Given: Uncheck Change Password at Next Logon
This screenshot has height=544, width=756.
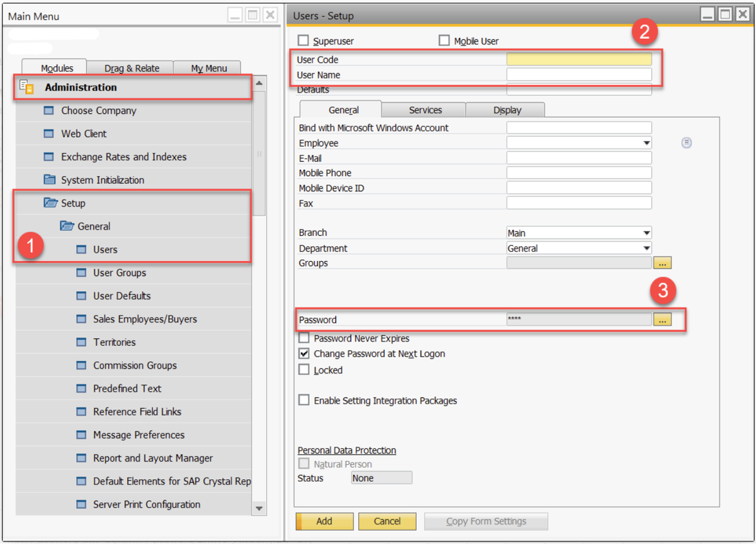Looking at the screenshot, I should pyautogui.click(x=304, y=354).
